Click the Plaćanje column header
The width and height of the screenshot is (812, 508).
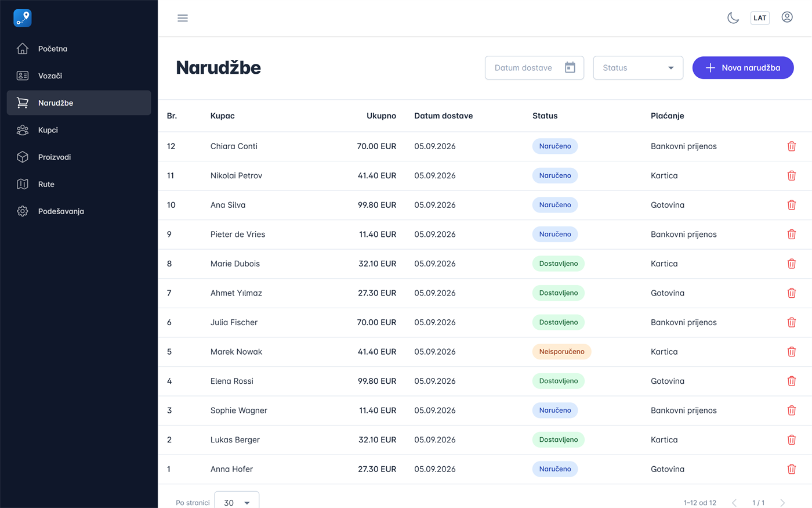[667, 116]
